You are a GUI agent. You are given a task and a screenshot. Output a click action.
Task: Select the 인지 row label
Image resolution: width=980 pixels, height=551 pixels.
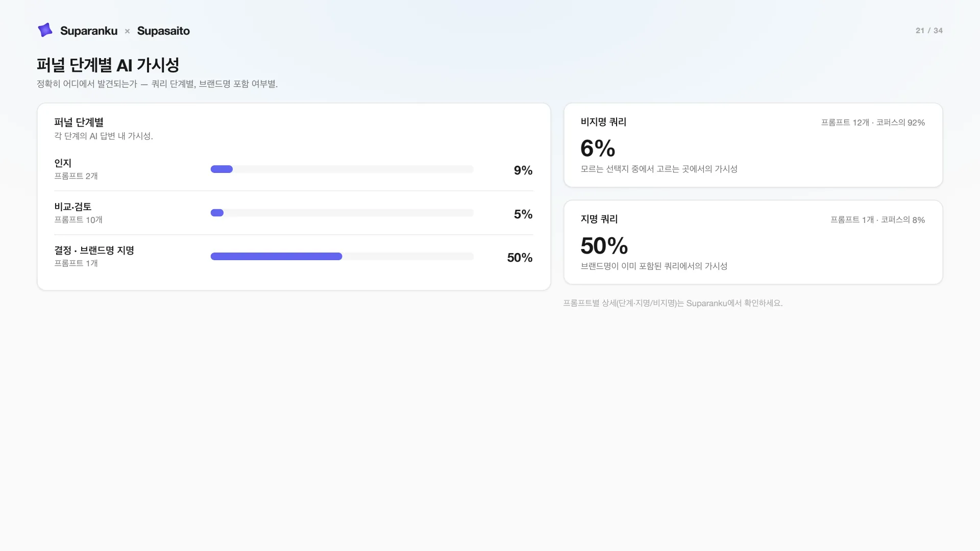coord(63,163)
